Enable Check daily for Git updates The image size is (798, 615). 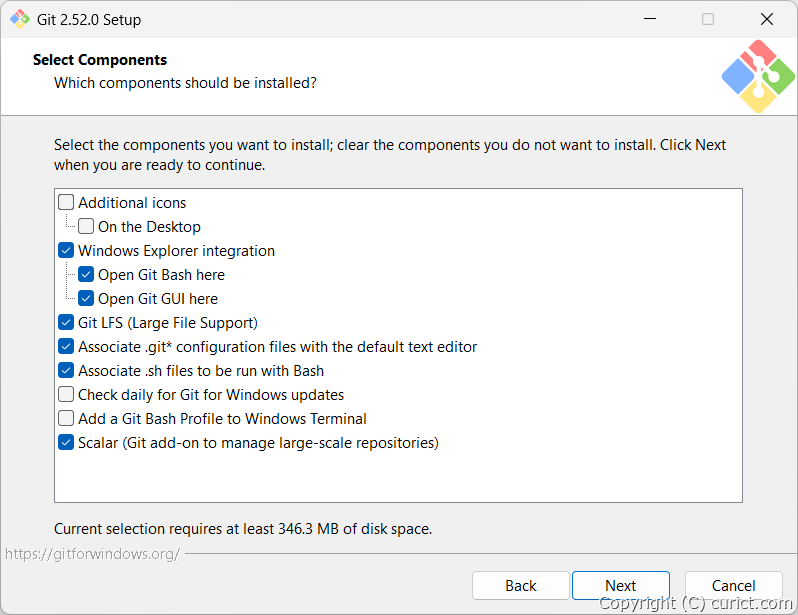66,395
